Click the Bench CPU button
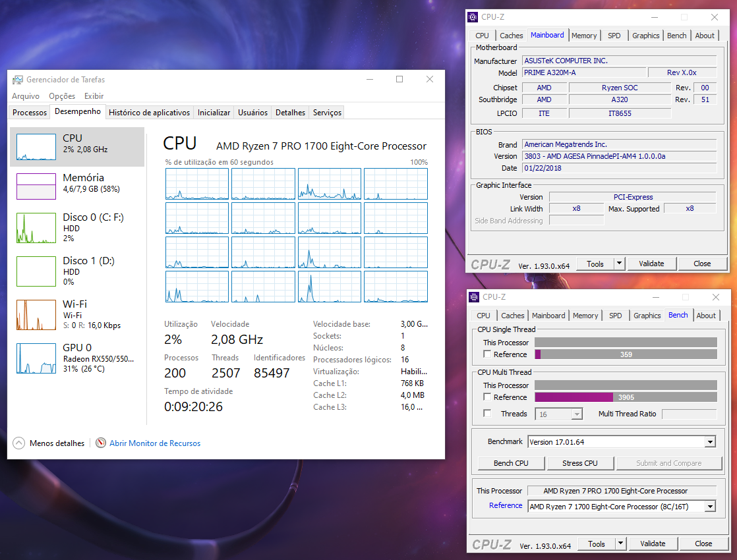Screen dimensions: 737x560 511,463
